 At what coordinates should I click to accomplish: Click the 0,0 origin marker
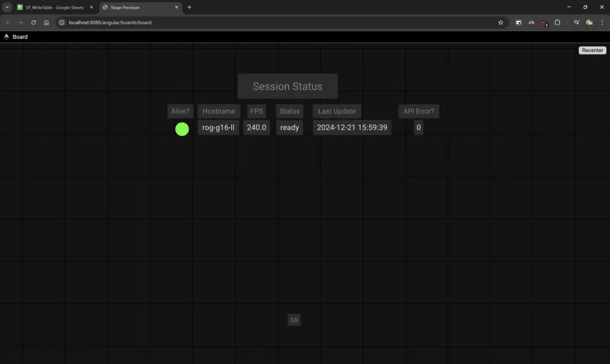294,320
